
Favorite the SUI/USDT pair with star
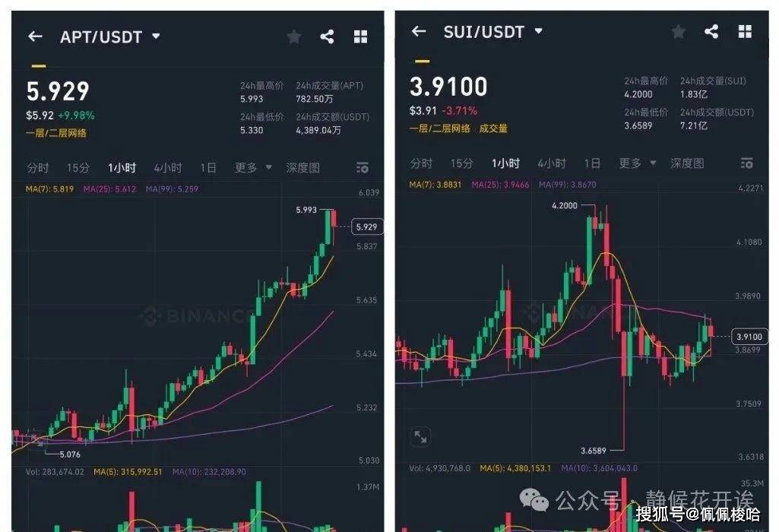(678, 31)
